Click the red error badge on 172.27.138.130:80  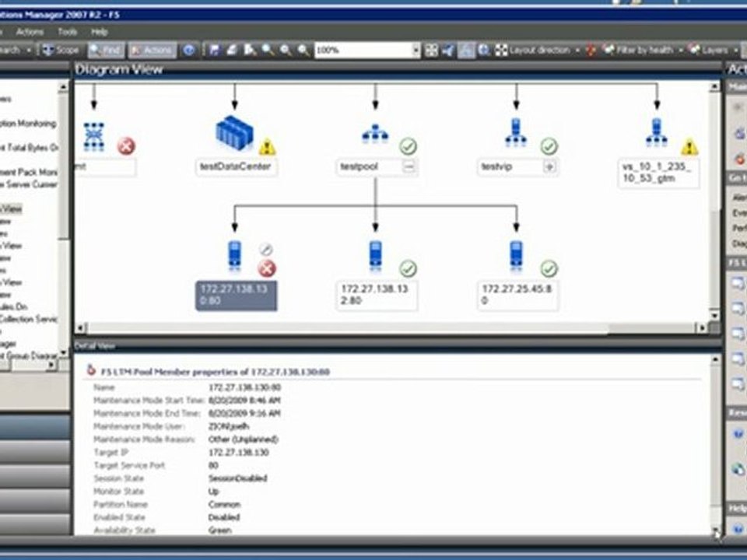[267, 268]
